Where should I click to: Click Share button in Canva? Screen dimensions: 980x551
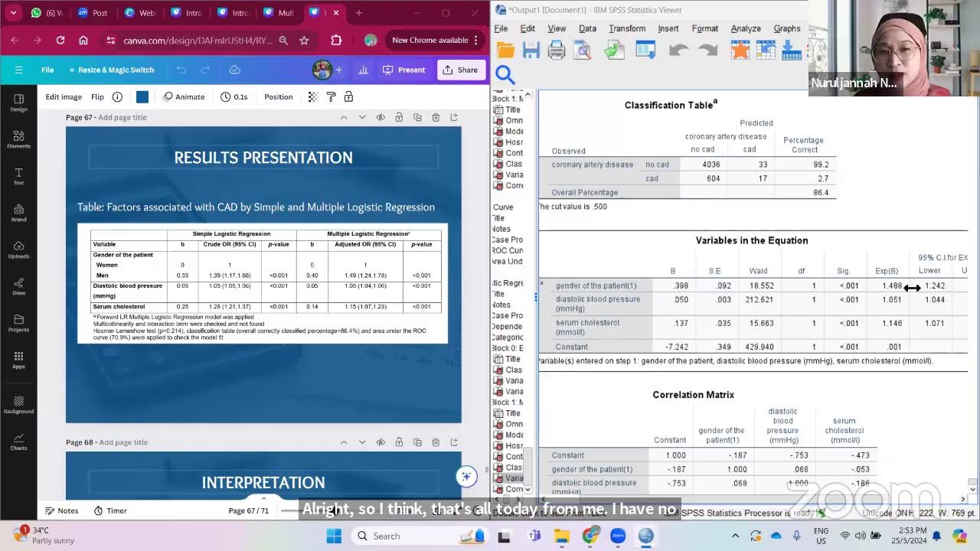click(x=461, y=70)
